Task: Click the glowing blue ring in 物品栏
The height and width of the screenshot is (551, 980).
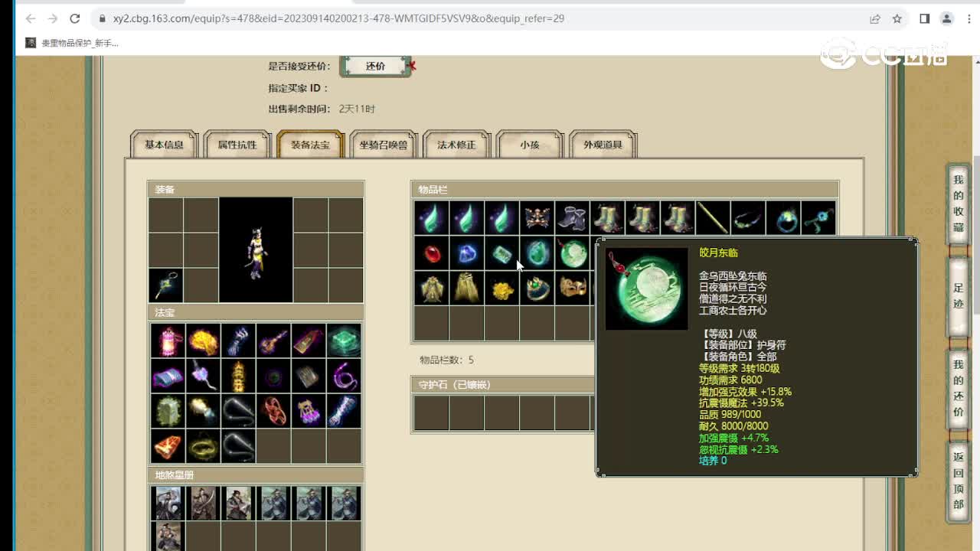Action: coord(783,218)
